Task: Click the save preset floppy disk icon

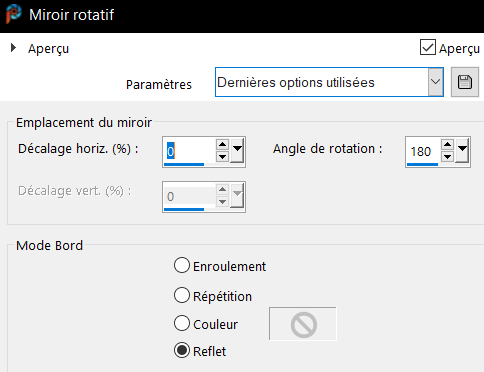Action: [465, 82]
